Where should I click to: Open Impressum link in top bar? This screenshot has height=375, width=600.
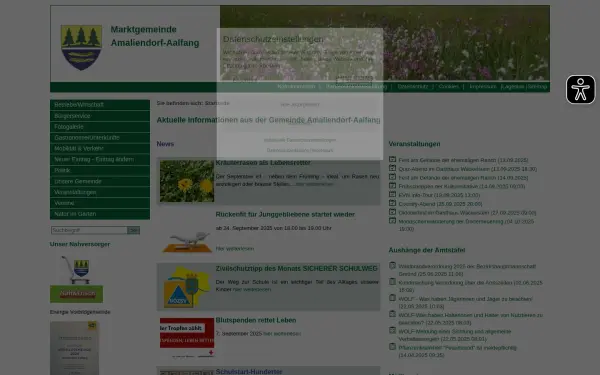coord(483,87)
